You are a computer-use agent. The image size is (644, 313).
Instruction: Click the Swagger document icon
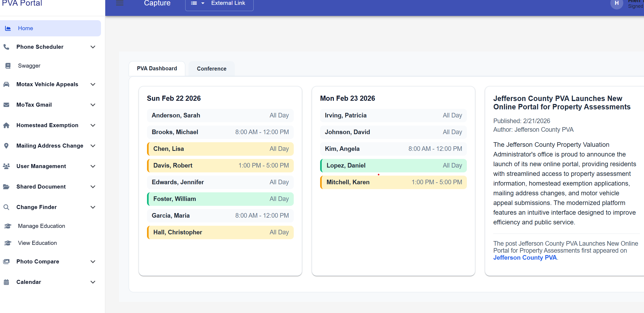(8, 66)
